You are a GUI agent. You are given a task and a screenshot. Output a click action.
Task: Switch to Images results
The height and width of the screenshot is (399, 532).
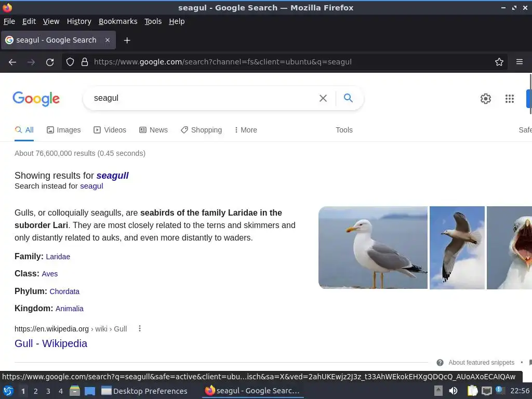64,130
